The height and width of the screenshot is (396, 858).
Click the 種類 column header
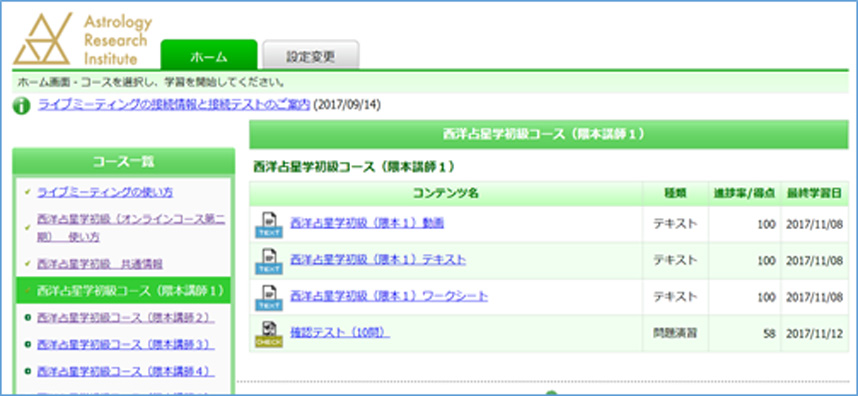click(676, 194)
